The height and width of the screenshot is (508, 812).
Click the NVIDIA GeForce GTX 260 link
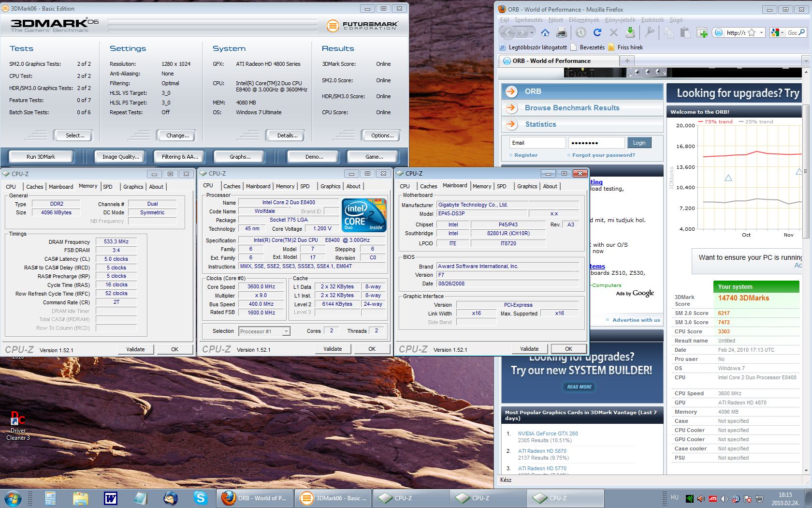click(x=548, y=433)
